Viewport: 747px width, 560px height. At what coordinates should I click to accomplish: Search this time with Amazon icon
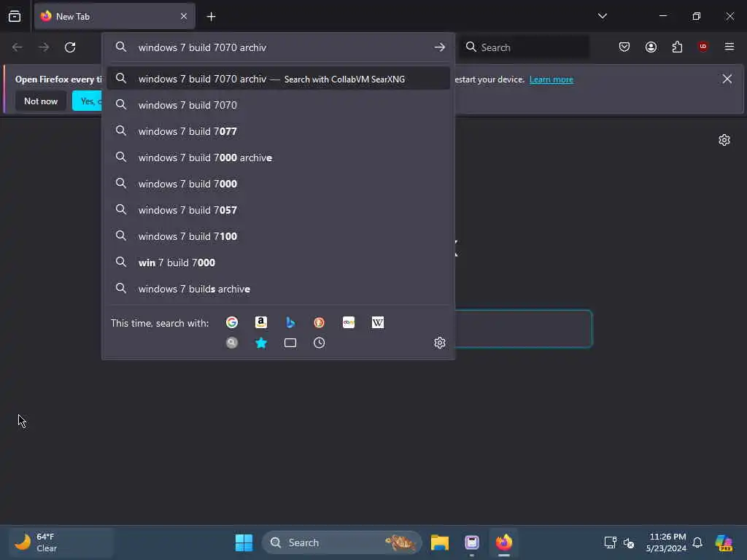coord(261,322)
